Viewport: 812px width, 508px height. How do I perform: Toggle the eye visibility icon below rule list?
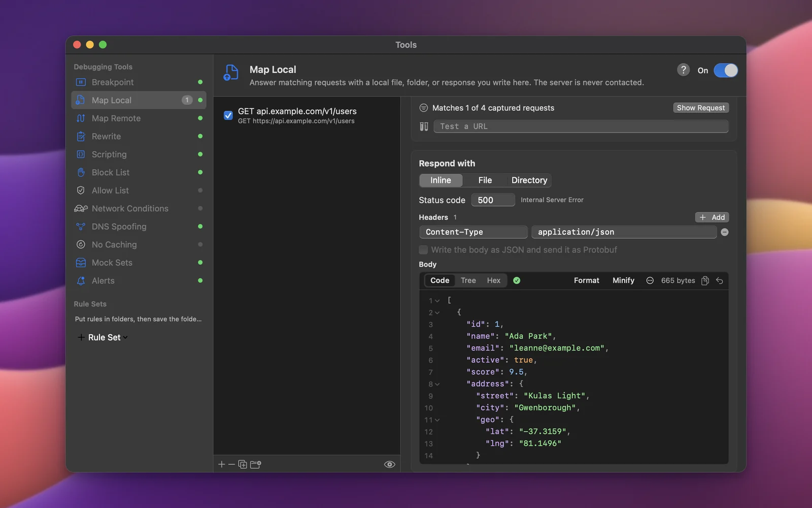pyautogui.click(x=390, y=464)
